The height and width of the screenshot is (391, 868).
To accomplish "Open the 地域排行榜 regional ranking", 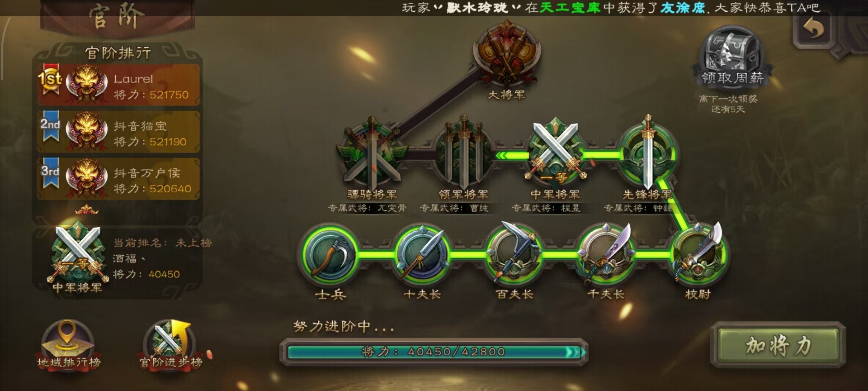I will click(x=69, y=345).
